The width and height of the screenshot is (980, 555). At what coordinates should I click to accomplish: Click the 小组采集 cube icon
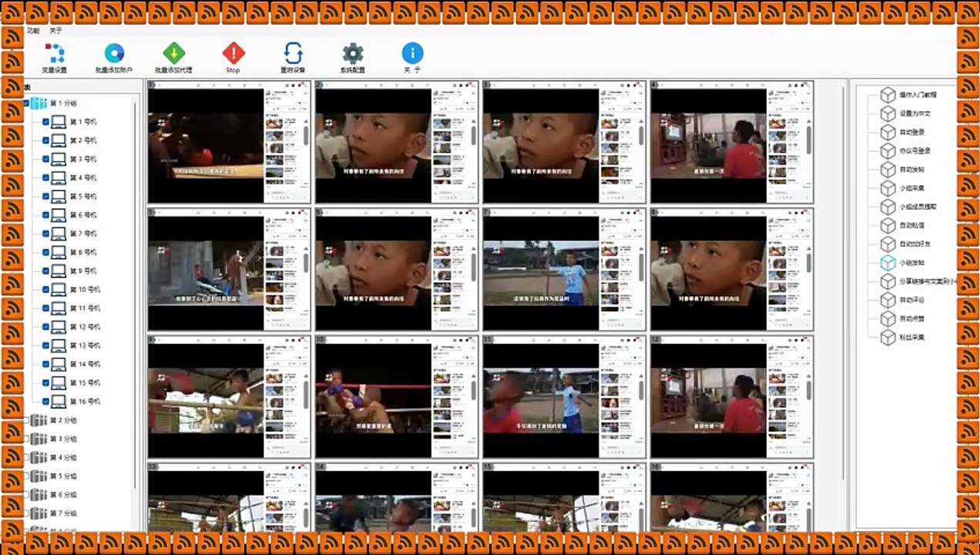[x=888, y=188]
